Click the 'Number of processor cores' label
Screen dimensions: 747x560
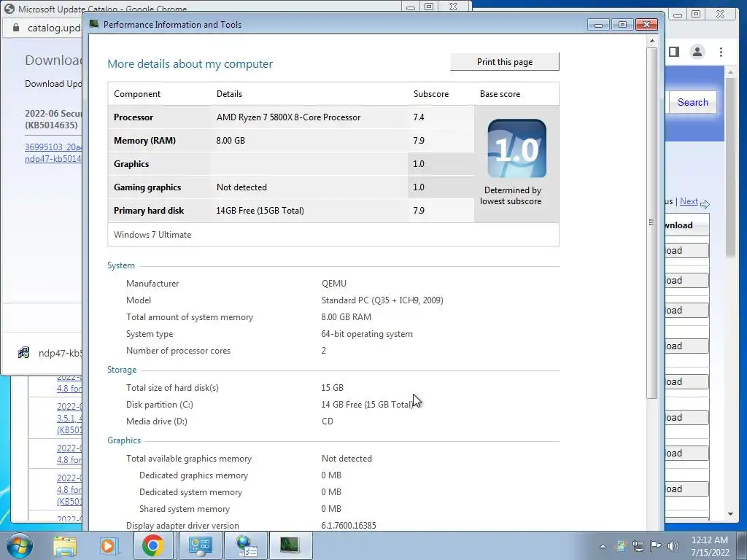(178, 351)
